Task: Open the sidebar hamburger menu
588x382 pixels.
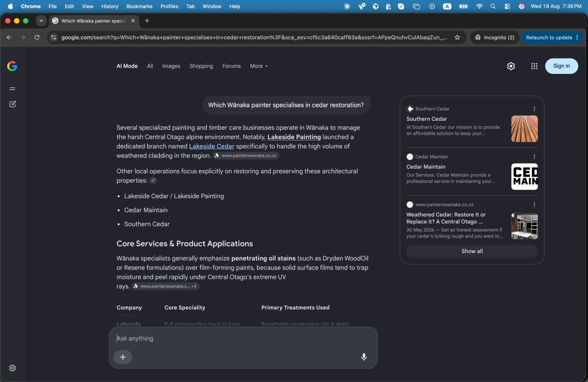Action: tap(12, 89)
